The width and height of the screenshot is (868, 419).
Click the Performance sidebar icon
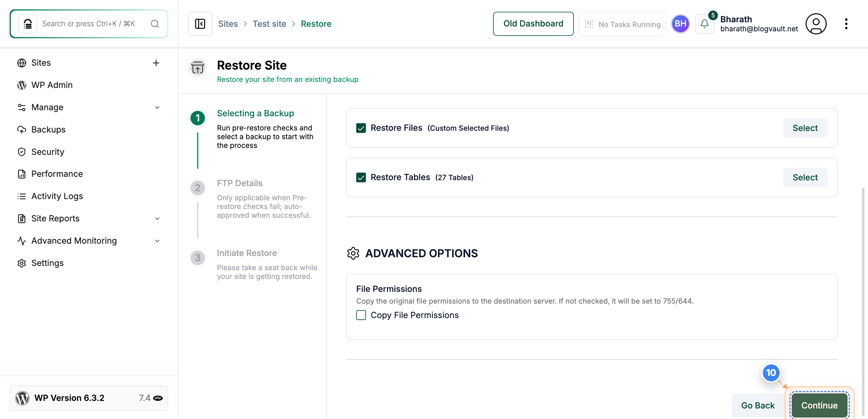click(22, 174)
